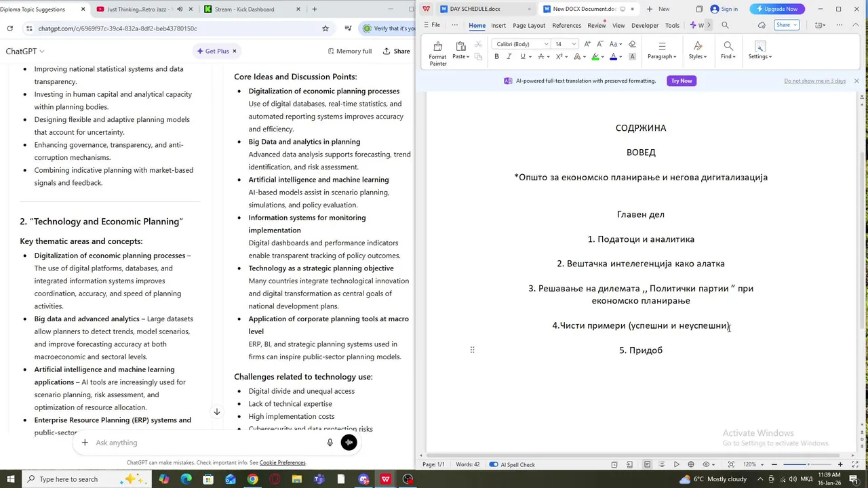Click the Upgrade Now button
Image resolution: width=868 pixels, height=488 pixels.
point(777,9)
